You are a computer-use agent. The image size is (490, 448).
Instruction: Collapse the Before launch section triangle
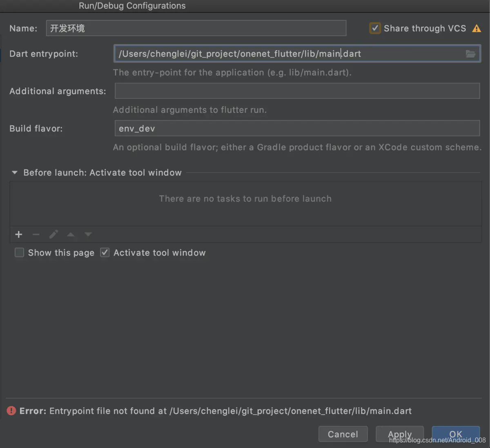(x=15, y=173)
